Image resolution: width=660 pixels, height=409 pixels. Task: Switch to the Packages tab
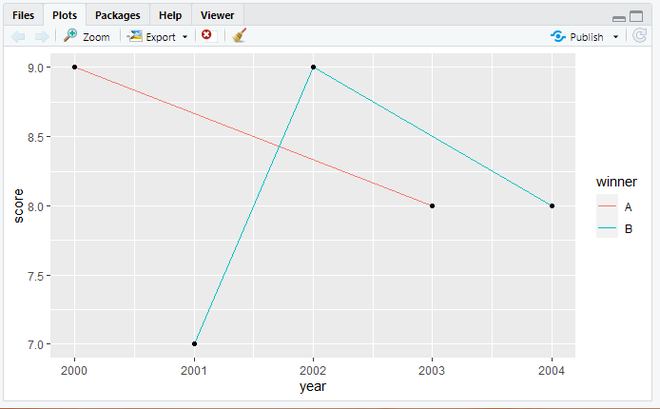tap(117, 16)
